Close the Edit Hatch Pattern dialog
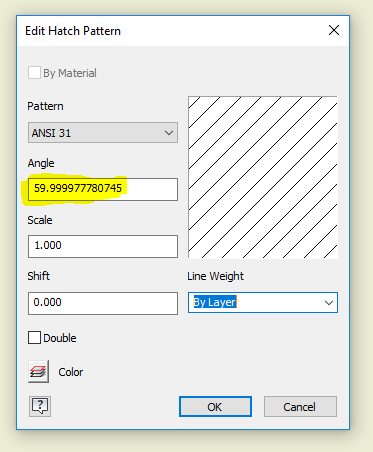Image resolution: width=373 pixels, height=452 pixels. [334, 30]
